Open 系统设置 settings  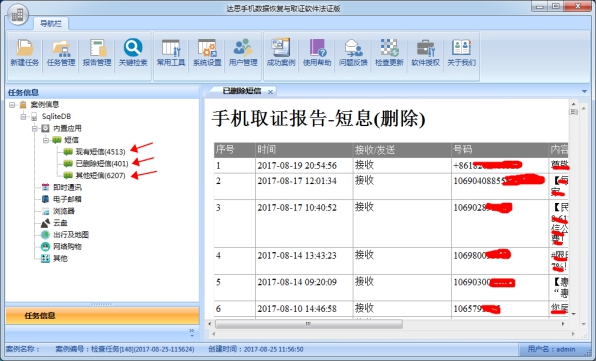pos(207,53)
